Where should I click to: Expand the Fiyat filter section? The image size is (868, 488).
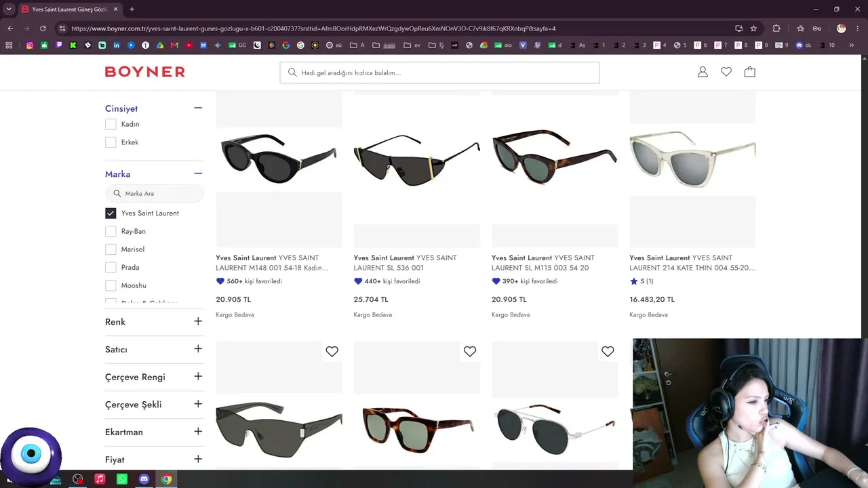(x=198, y=459)
